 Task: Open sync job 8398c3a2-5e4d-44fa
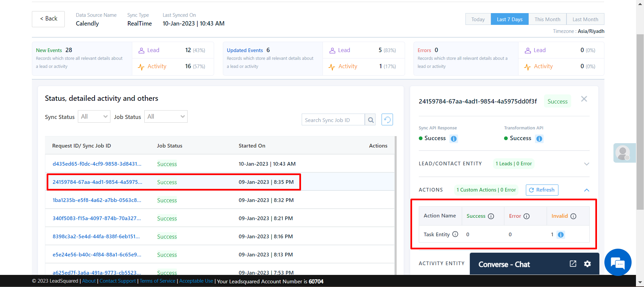pos(96,237)
